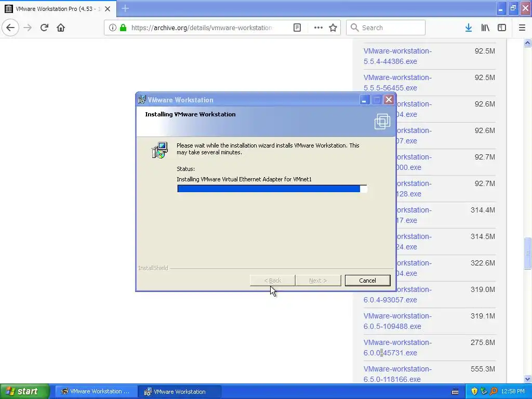Open a new tab with the plus

point(125,8)
